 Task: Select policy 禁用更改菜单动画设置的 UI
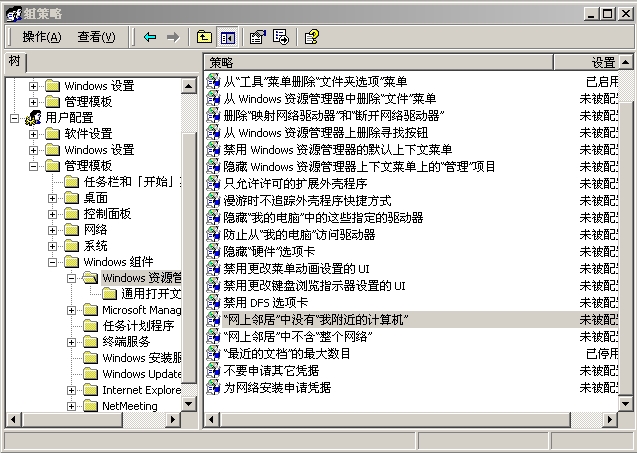click(x=296, y=269)
